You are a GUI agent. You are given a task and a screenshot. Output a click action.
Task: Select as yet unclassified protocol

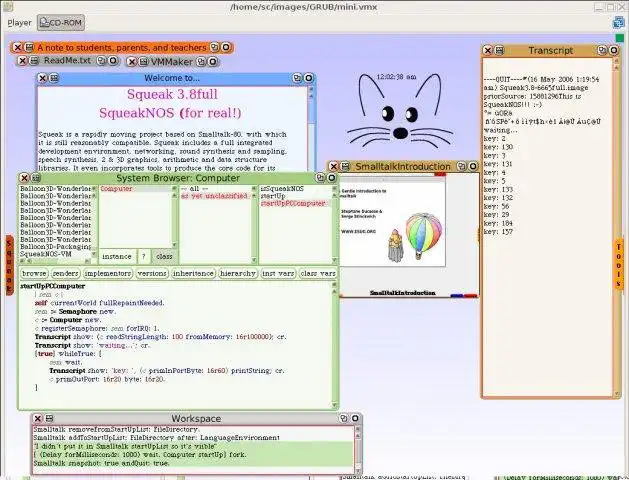(214, 196)
